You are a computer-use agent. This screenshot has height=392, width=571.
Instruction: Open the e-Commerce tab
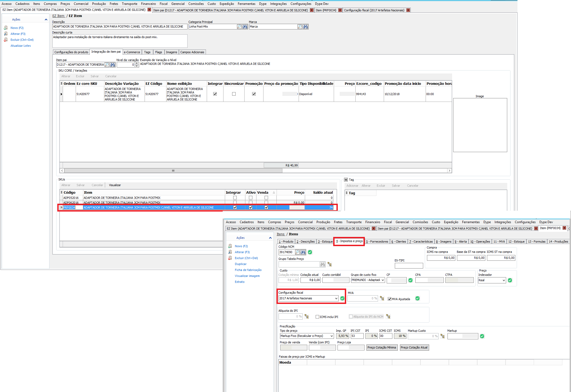pos(132,52)
